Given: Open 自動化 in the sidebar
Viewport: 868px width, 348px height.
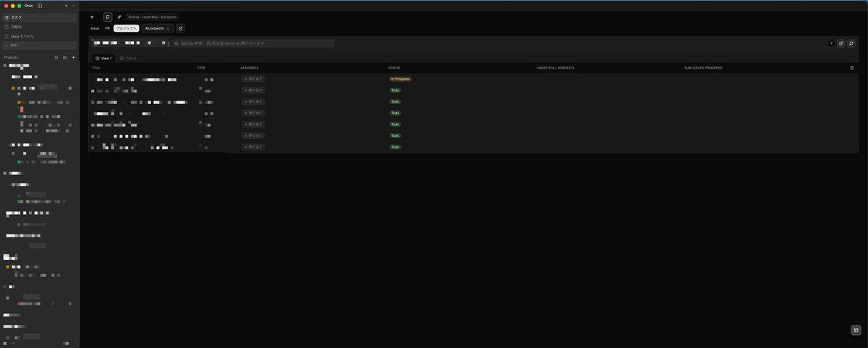Looking at the screenshot, I should tap(39, 27).
